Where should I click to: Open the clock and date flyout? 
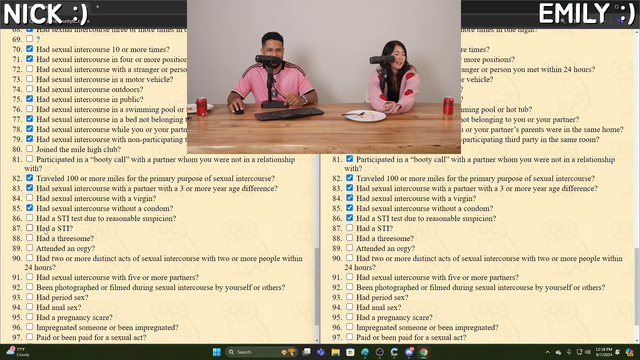604,352
